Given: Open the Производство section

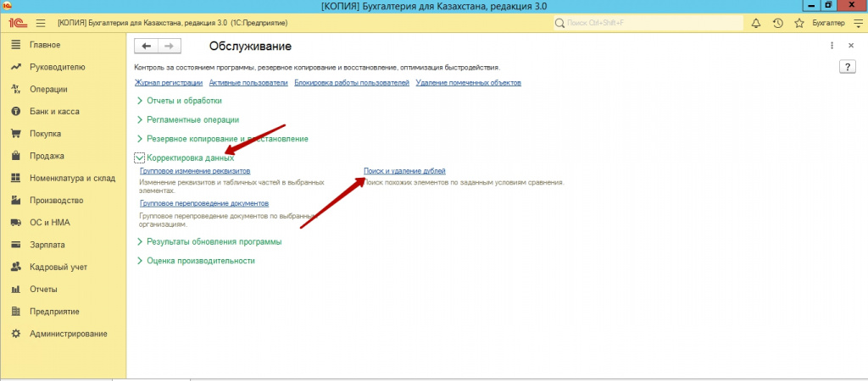Looking at the screenshot, I should click(57, 200).
